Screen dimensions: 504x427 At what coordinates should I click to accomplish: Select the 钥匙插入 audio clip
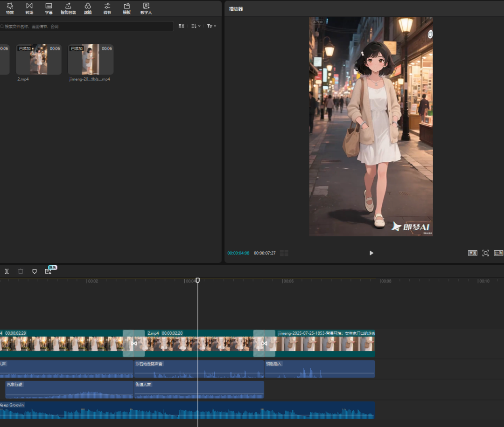point(320,369)
